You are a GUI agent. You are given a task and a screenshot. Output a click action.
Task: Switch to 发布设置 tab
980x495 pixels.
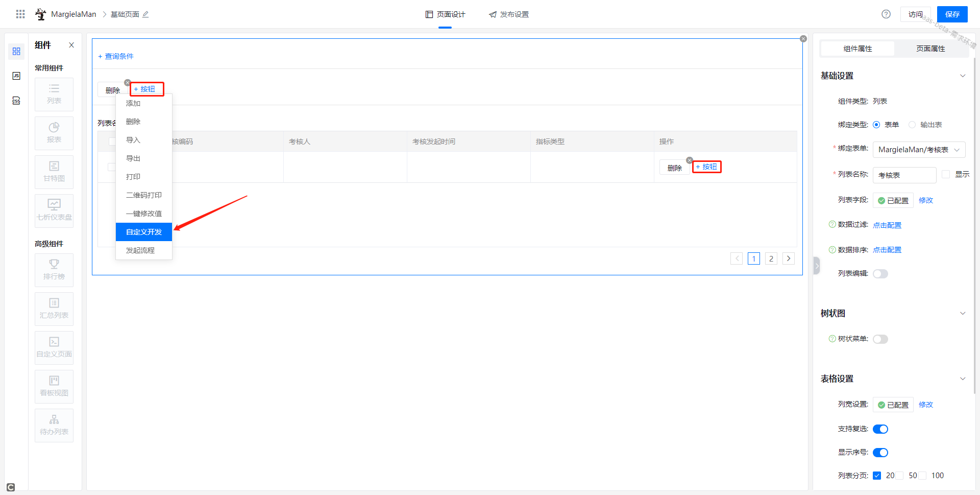pyautogui.click(x=508, y=14)
